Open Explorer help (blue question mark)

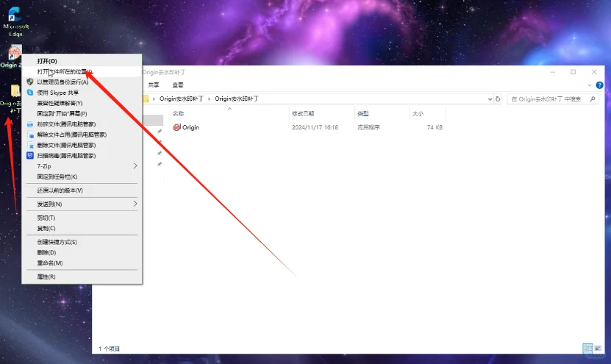[600, 85]
